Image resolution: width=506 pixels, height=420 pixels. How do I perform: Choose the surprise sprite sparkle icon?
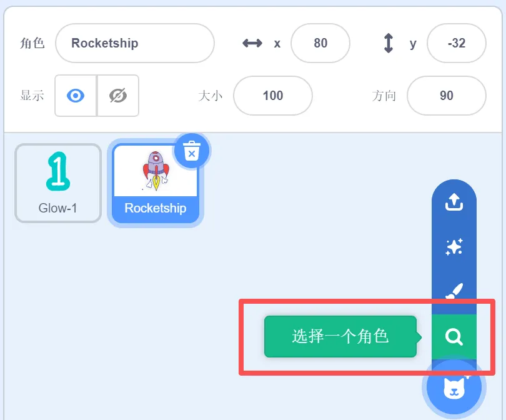pyautogui.click(x=454, y=247)
